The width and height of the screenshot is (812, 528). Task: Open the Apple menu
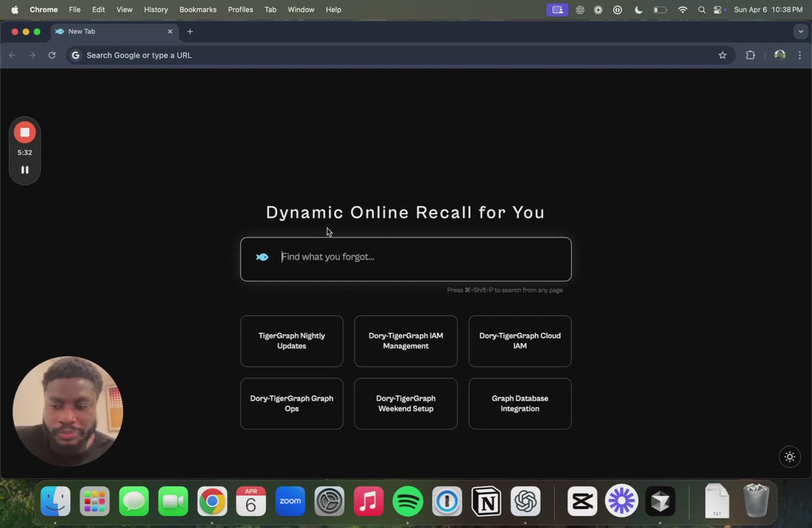coord(15,10)
